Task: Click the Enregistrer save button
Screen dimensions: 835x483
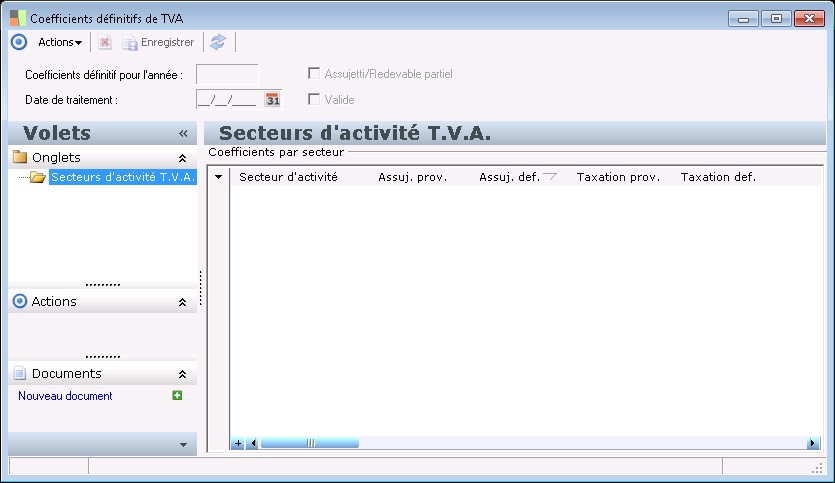Action: pos(158,42)
